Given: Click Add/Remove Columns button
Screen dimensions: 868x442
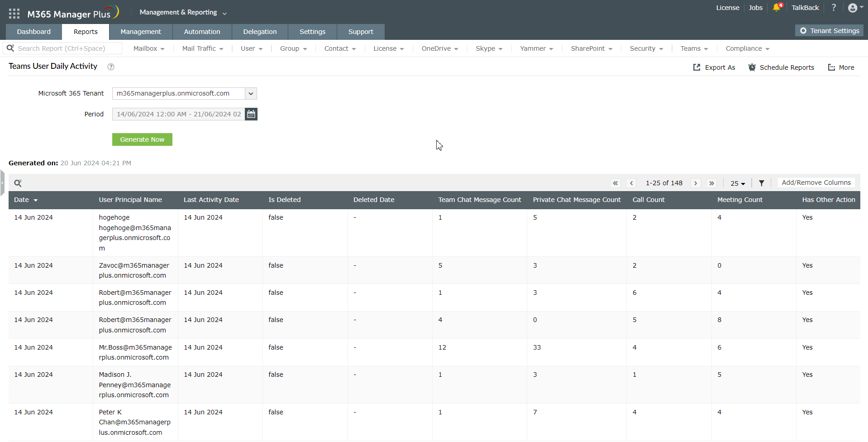Looking at the screenshot, I should click(x=816, y=183).
